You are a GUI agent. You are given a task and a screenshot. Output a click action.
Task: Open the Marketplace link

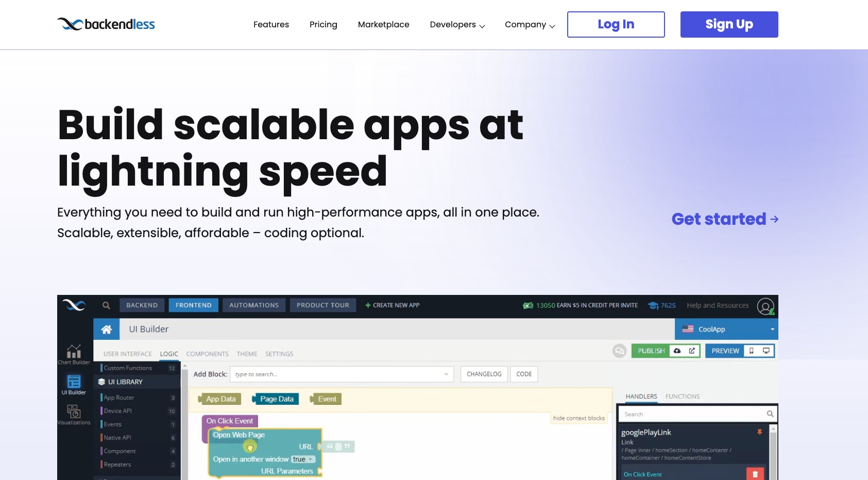[383, 24]
